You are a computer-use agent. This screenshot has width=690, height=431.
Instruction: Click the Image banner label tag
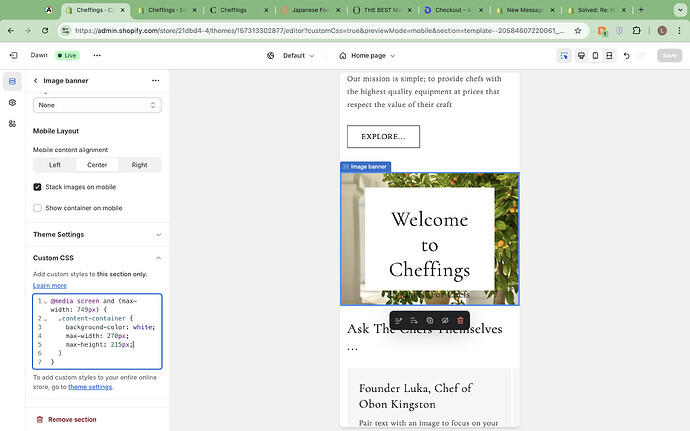click(366, 167)
